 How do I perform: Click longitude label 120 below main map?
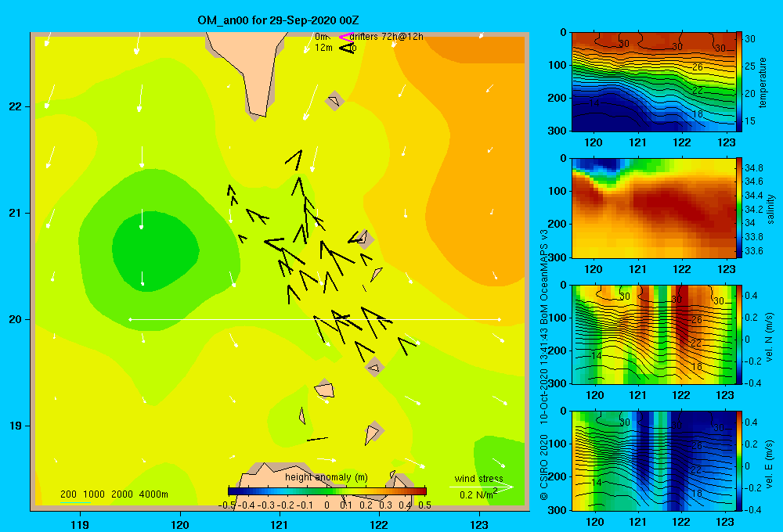tap(180, 524)
